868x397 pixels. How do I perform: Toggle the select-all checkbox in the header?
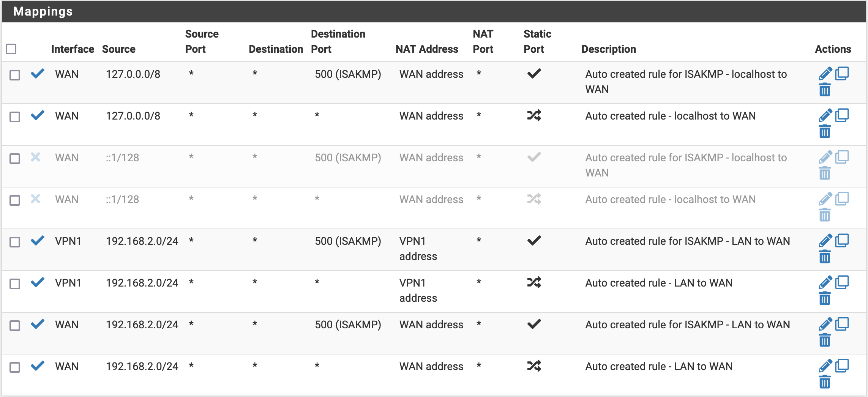coord(11,49)
